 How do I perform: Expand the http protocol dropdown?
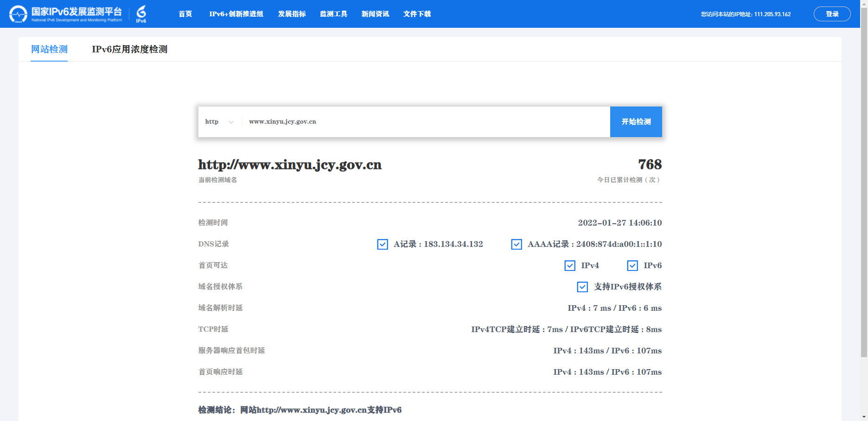coord(219,122)
